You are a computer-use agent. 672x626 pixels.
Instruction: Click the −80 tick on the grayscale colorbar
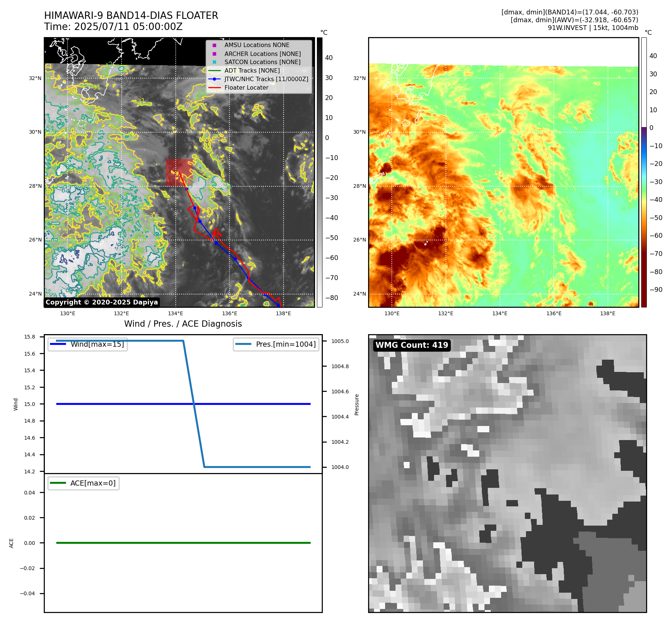(331, 298)
